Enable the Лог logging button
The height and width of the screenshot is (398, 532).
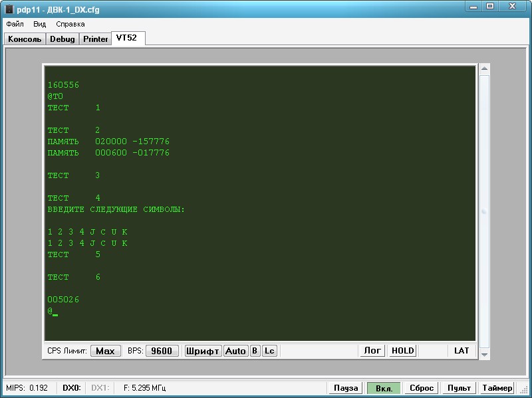[x=372, y=351]
